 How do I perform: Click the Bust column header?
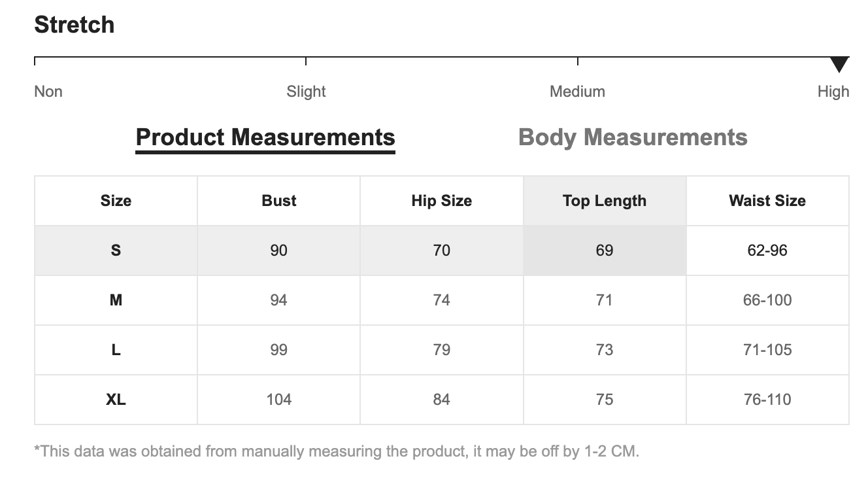(x=278, y=201)
